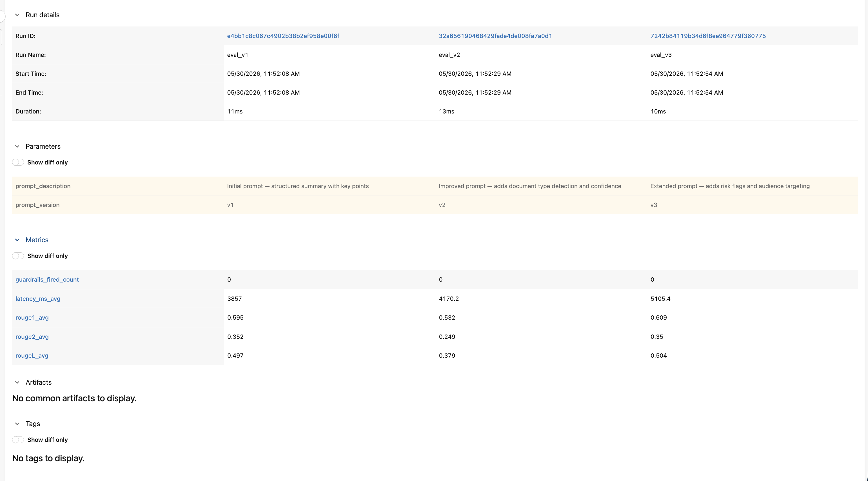Click the Parameters section heading text

[43, 146]
